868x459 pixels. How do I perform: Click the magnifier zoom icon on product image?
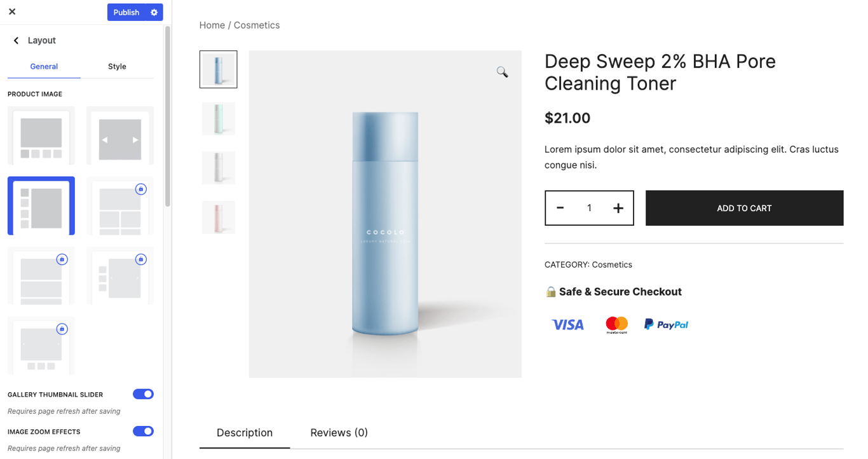(x=502, y=72)
